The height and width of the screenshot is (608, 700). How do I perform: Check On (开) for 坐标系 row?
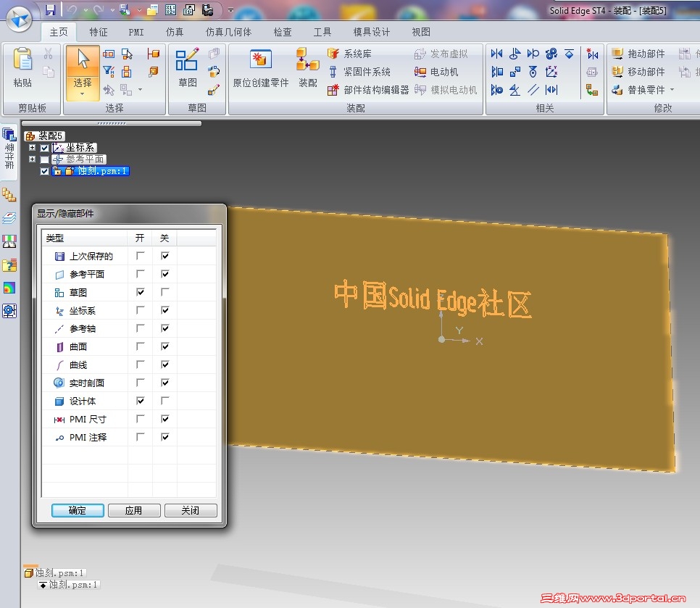[x=140, y=310]
